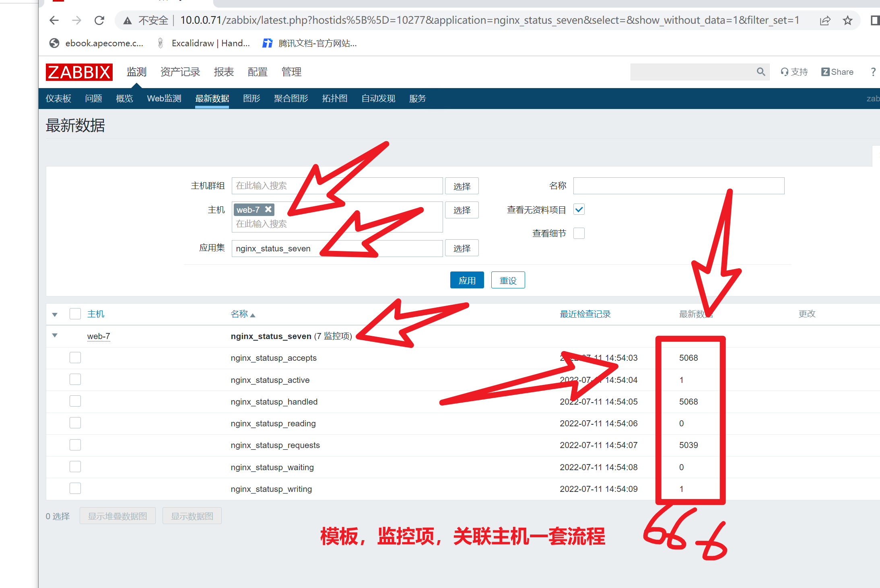Screen dimensions: 880x588
Task: Collapse all rows via header triangle
Action: point(55,315)
